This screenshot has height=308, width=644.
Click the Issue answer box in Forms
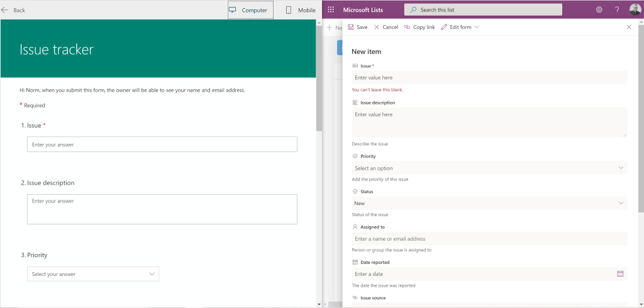pyautogui.click(x=162, y=145)
